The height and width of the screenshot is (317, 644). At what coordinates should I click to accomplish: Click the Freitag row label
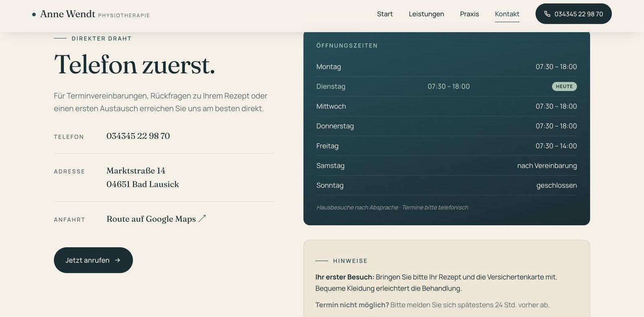click(x=327, y=146)
